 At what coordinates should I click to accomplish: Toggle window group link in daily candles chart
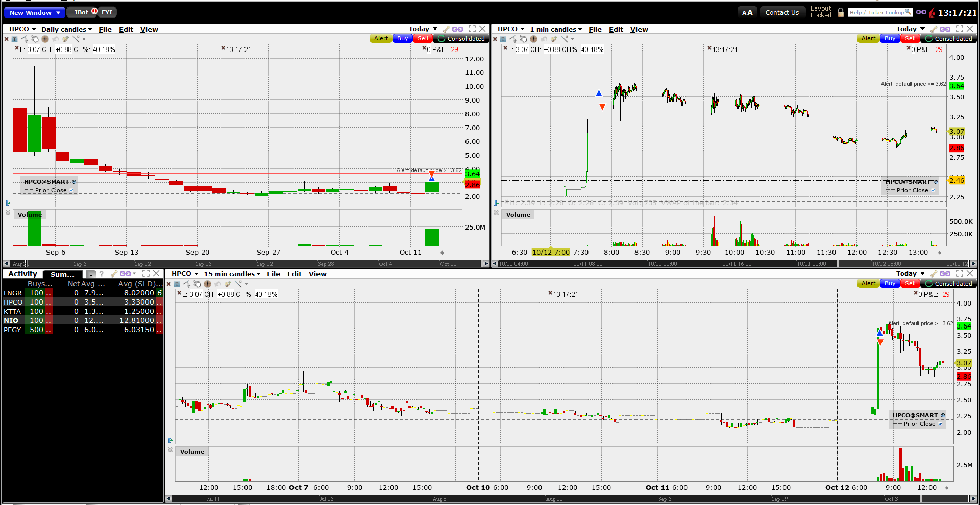(x=458, y=29)
